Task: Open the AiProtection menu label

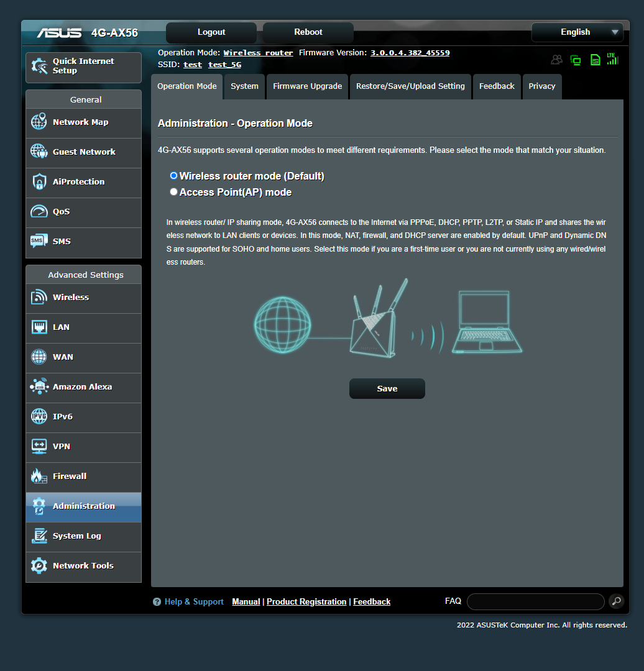Action: point(78,182)
